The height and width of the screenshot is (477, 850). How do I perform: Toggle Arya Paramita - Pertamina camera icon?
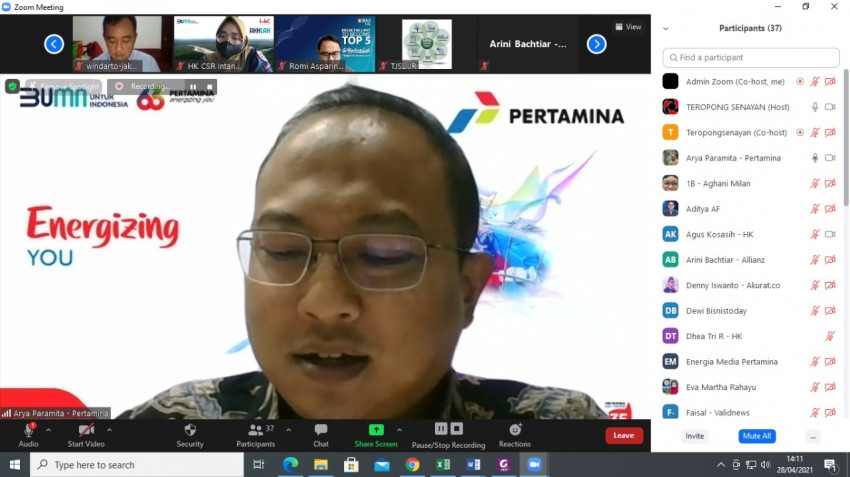(830, 158)
